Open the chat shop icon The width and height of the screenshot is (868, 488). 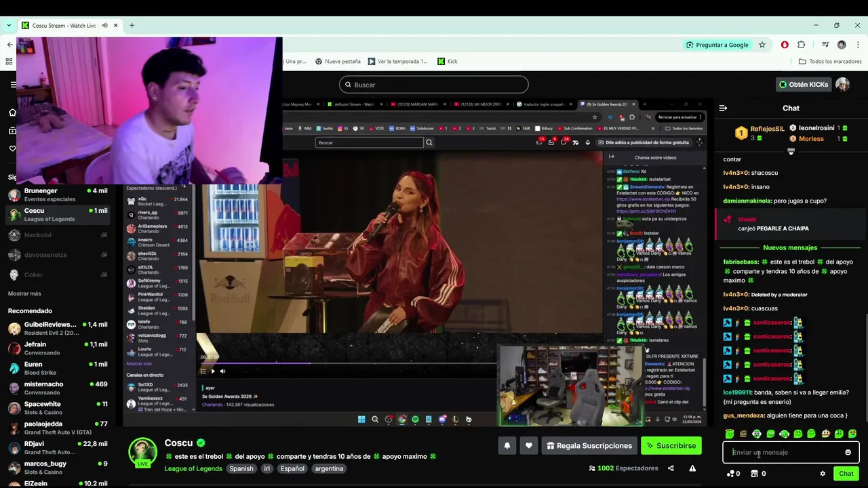pos(754,474)
